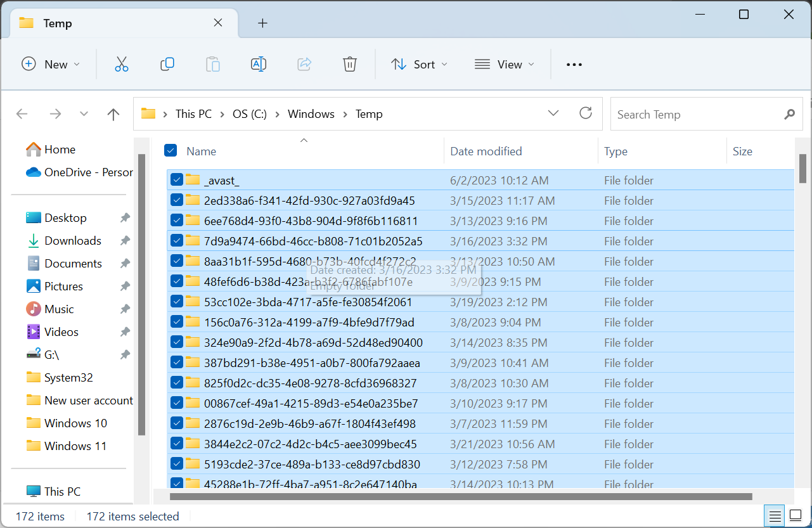Click the Copy icon in toolbar

[167, 64]
